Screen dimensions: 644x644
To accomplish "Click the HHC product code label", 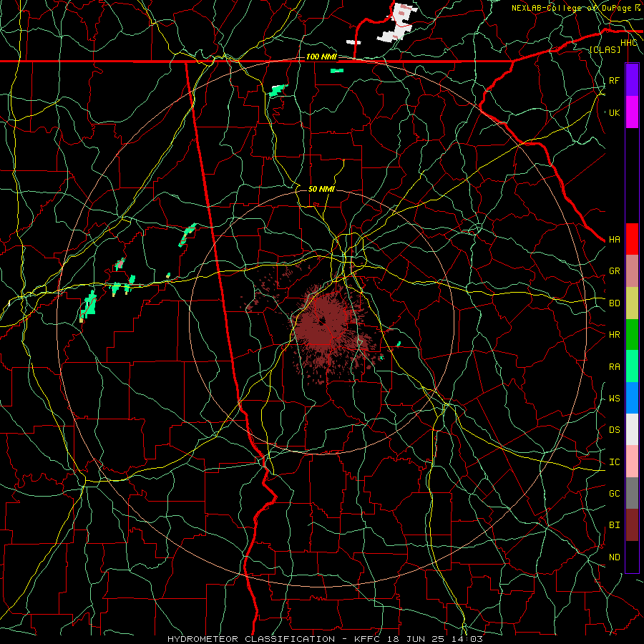I will (628, 43).
